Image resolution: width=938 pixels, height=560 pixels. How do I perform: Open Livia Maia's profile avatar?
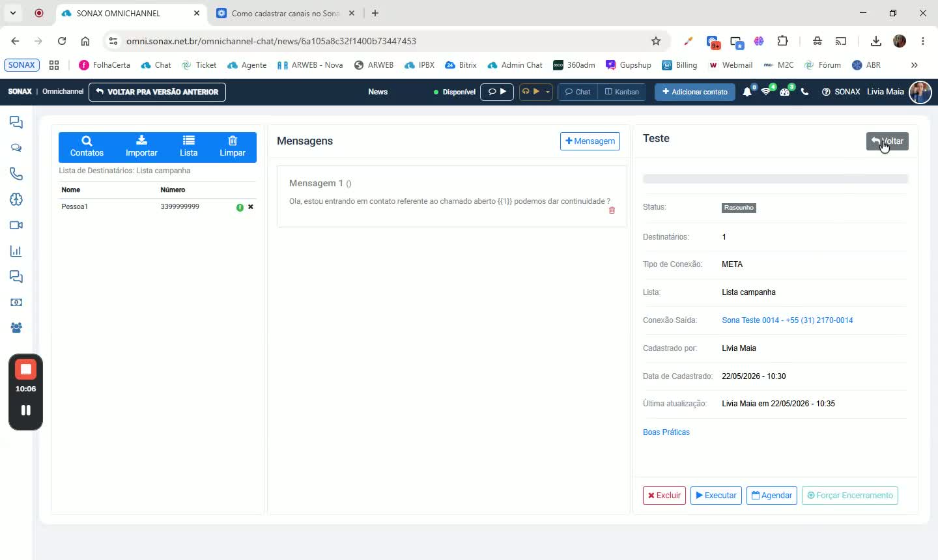[x=920, y=92]
